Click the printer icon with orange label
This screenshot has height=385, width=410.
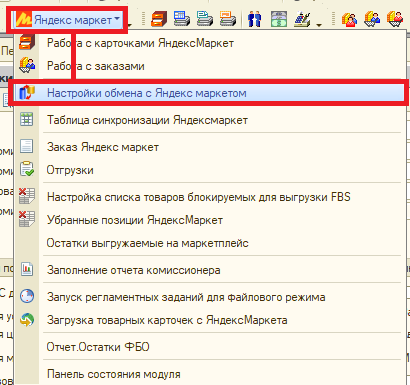tap(228, 19)
